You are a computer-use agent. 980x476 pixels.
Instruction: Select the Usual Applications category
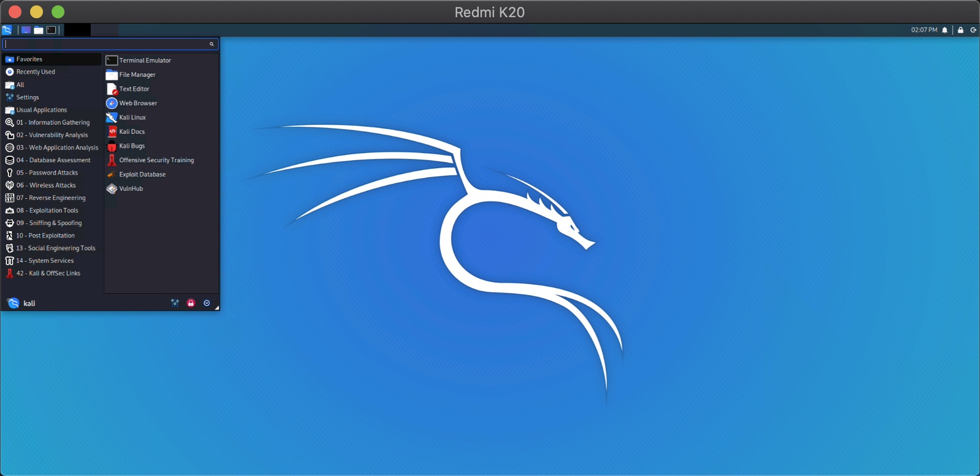coord(52,110)
